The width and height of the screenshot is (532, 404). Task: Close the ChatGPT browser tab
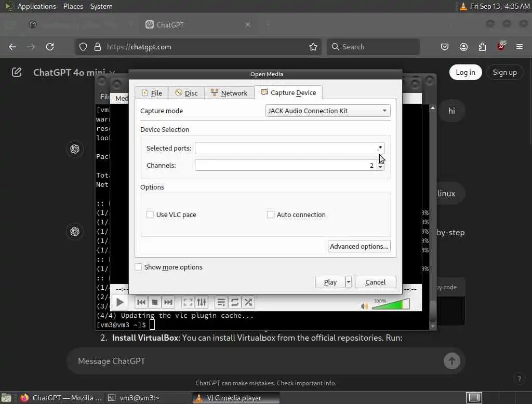coord(248,24)
